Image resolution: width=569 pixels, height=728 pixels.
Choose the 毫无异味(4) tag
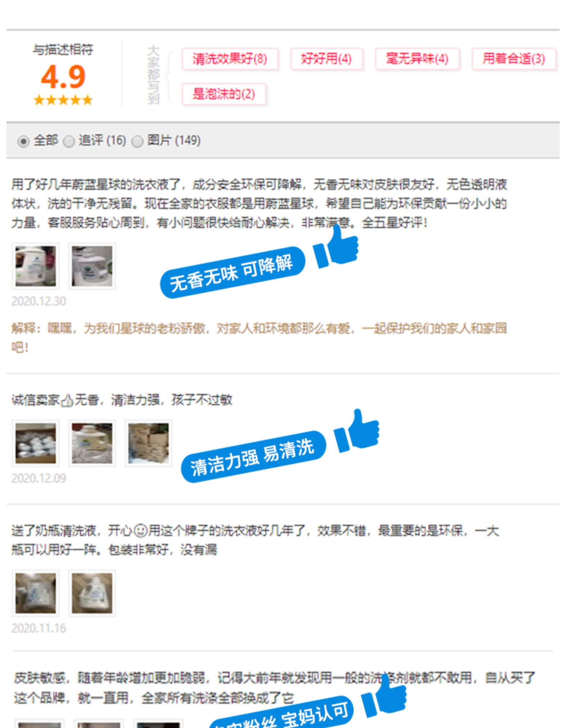(417, 59)
